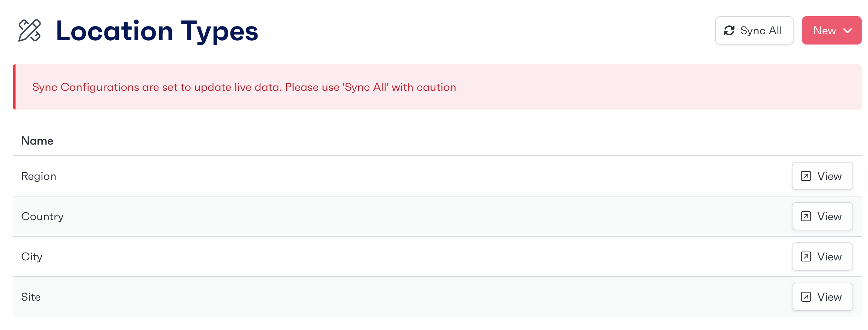View the Country location type
Screen dimensions: 868x330
[822, 216]
